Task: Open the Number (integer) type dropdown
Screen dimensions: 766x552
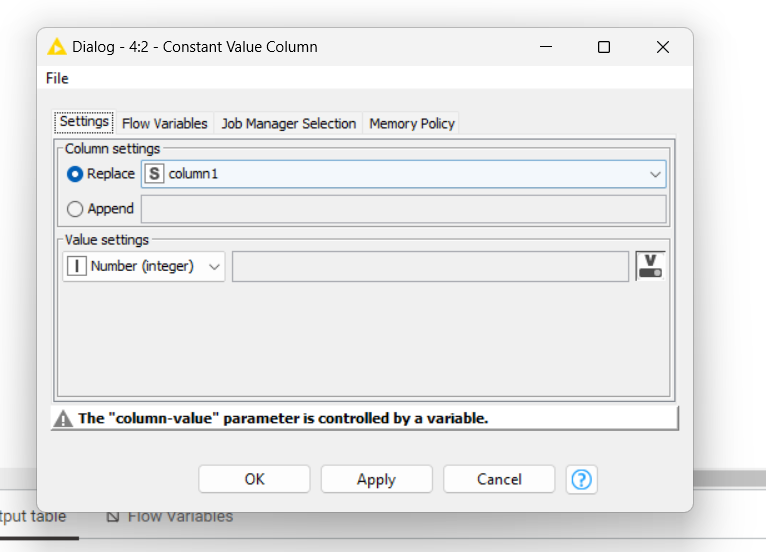Action: point(144,266)
